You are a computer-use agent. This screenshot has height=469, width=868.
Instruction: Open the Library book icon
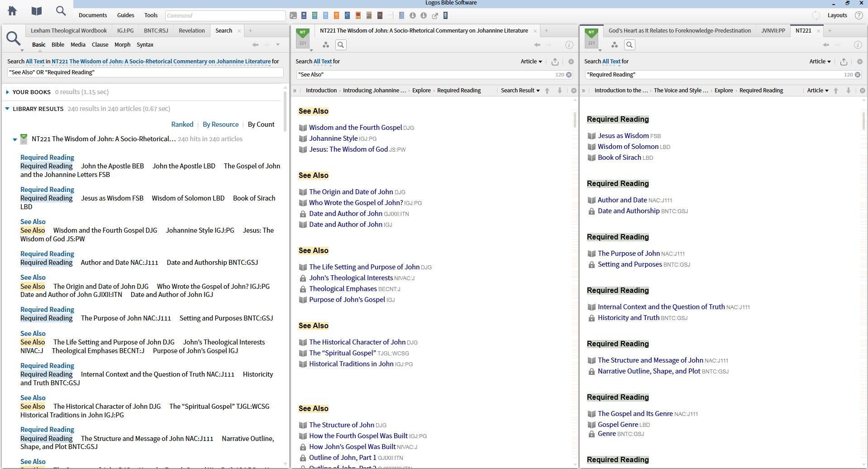tap(37, 11)
